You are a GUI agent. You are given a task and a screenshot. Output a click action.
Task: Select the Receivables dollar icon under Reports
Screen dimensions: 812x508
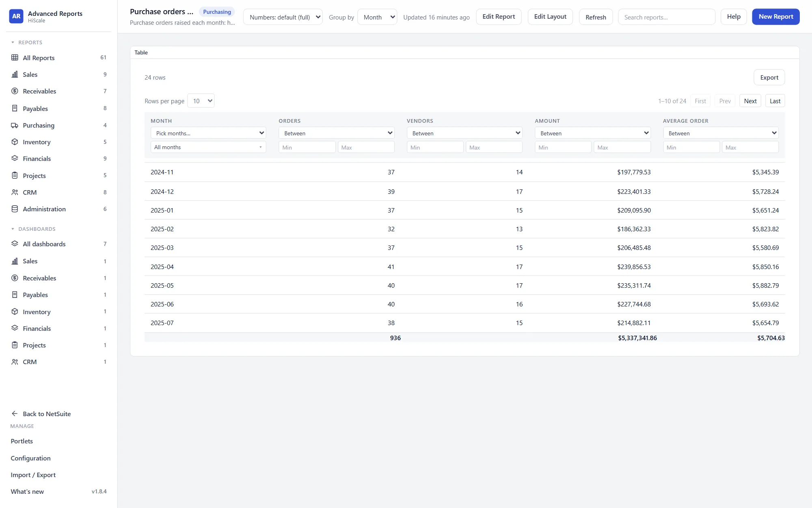click(x=15, y=91)
